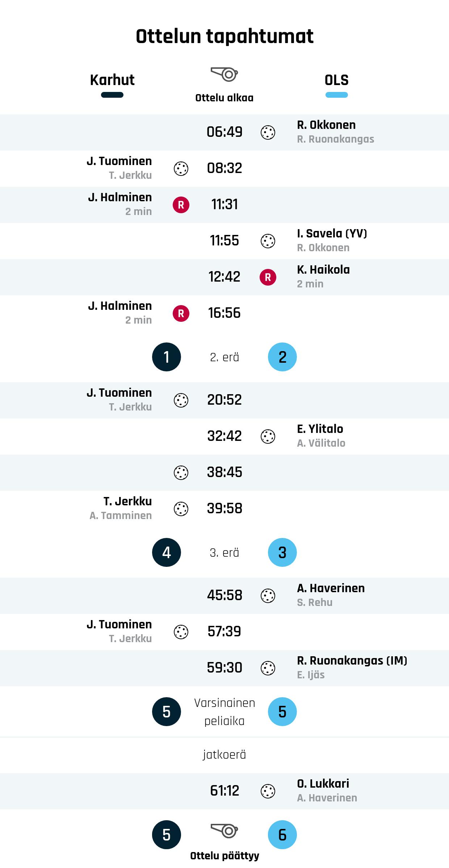
Task: Click Karhut's score 4 before 3. erä
Action: (x=167, y=552)
